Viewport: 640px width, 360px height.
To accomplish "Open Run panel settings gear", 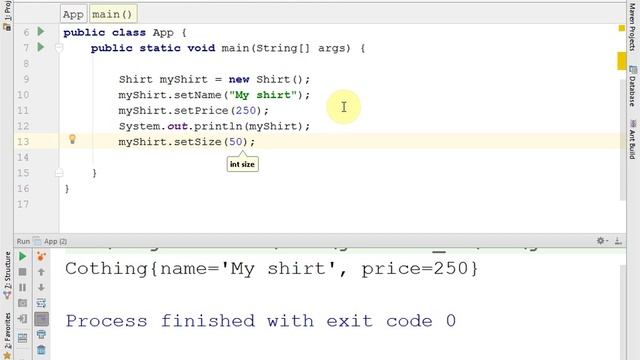I will [602, 241].
